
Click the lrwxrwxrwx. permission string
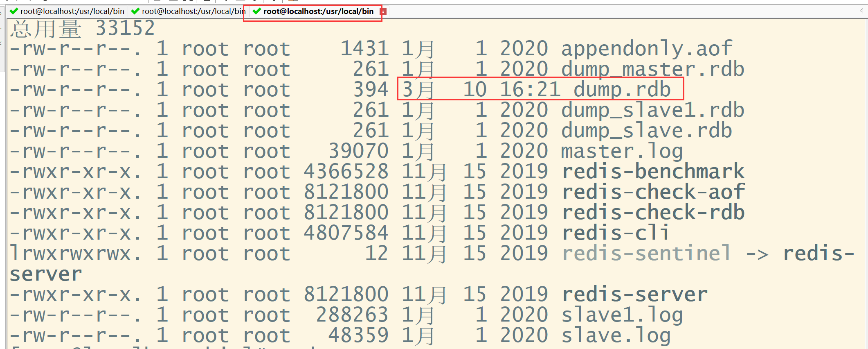(x=76, y=254)
